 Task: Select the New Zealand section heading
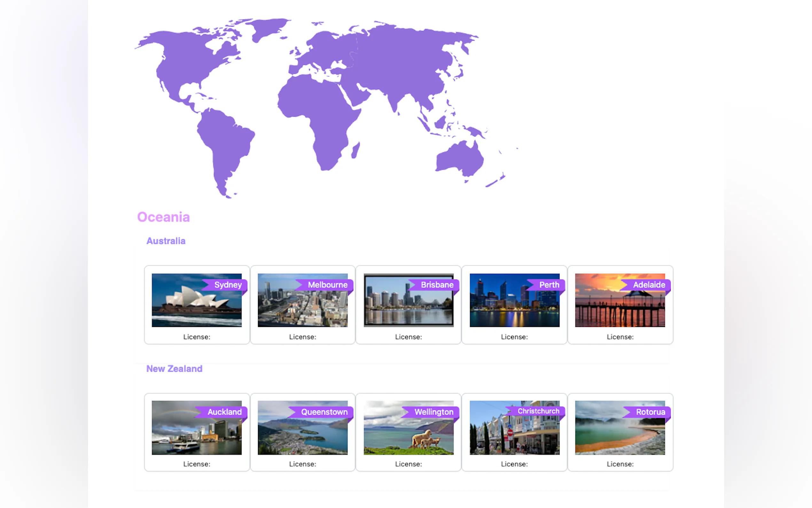point(174,369)
